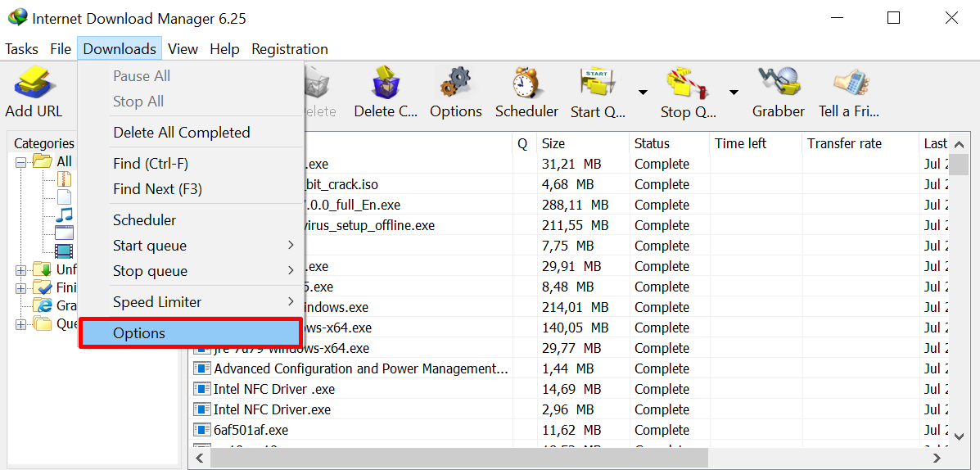Choose Scheduler in the Downloads menu
The height and width of the screenshot is (470, 980).
192,220
